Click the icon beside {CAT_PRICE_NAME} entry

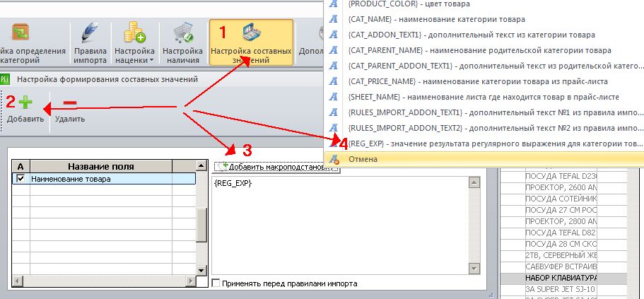[x=334, y=82]
